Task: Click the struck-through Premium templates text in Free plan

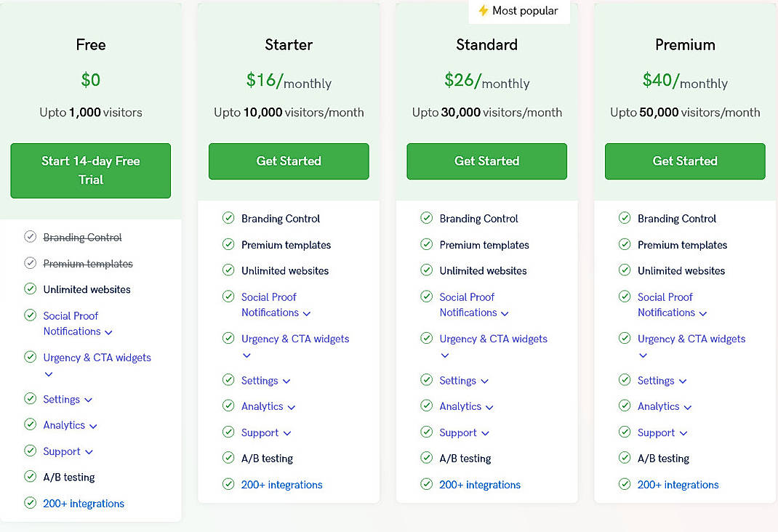Action: point(88,264)
